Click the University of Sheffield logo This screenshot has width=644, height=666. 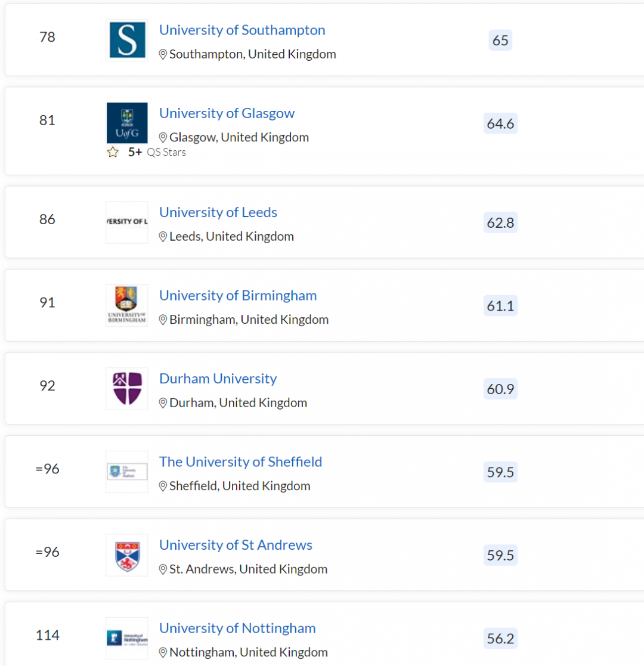tap(127, 472)
